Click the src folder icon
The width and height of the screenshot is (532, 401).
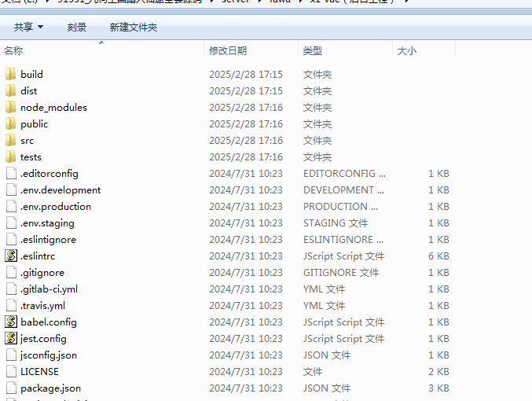(x=10, y=141)
